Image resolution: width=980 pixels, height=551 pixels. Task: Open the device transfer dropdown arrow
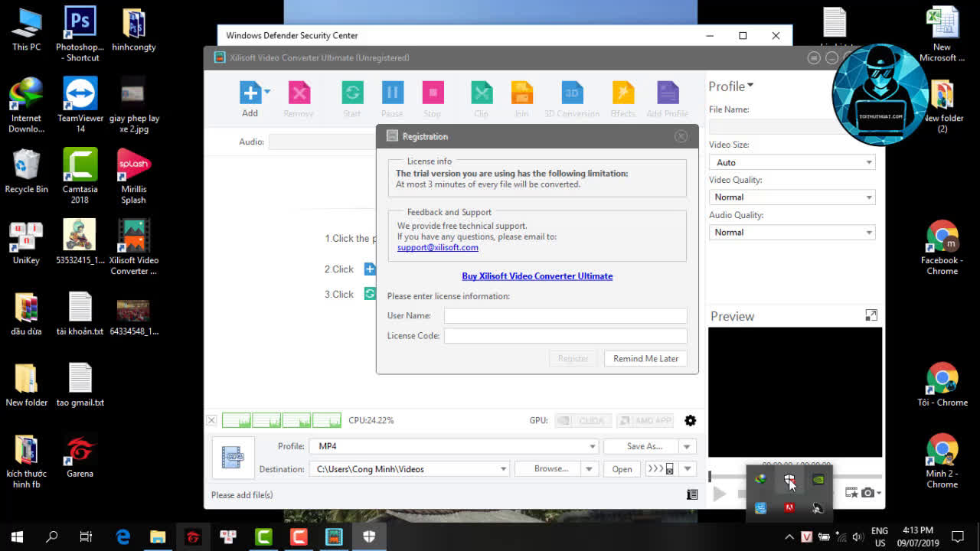(x=688, y=469)
